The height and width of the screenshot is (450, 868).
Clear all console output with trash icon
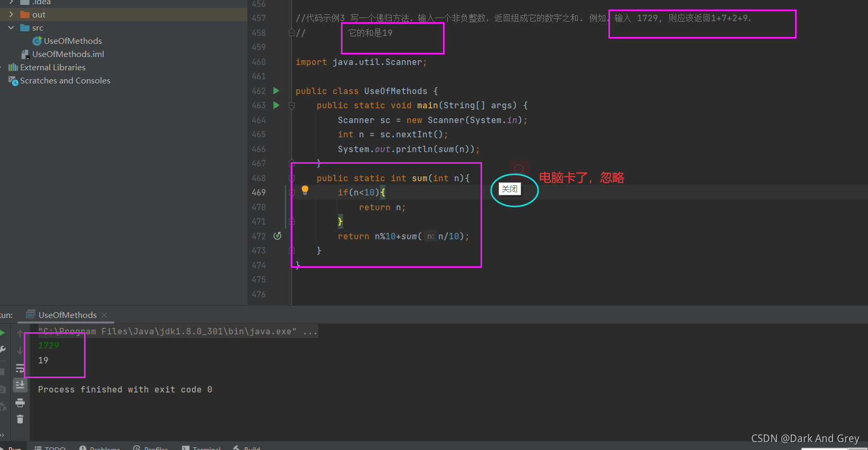(20, 419)
